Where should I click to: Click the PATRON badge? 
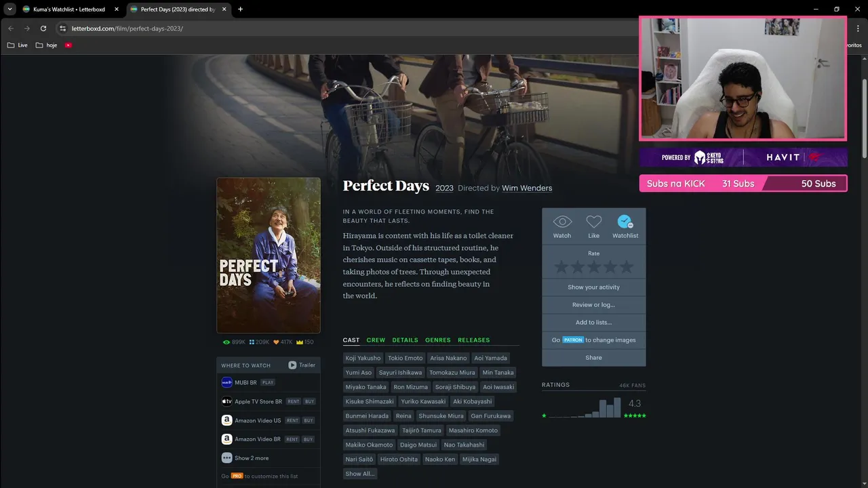click(x=573, y=340)
